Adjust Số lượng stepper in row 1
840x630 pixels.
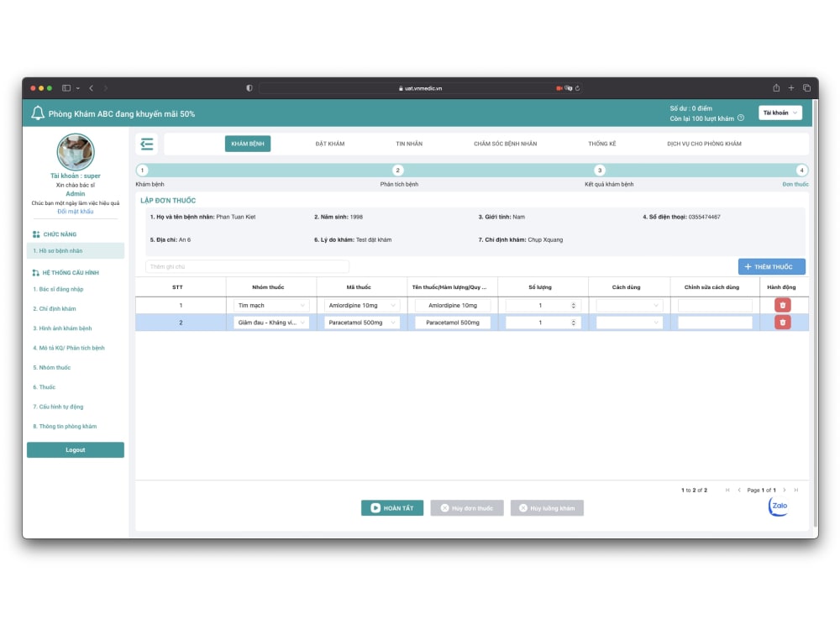(573, 306)
